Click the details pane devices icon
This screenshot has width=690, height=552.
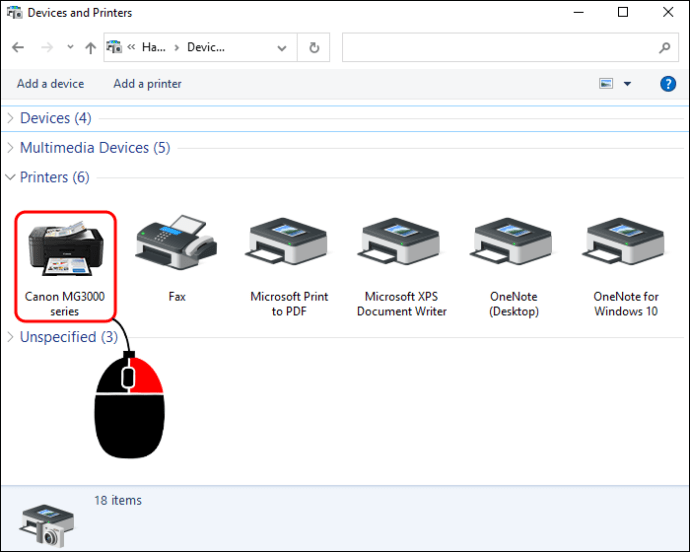[x=47, y=526]
